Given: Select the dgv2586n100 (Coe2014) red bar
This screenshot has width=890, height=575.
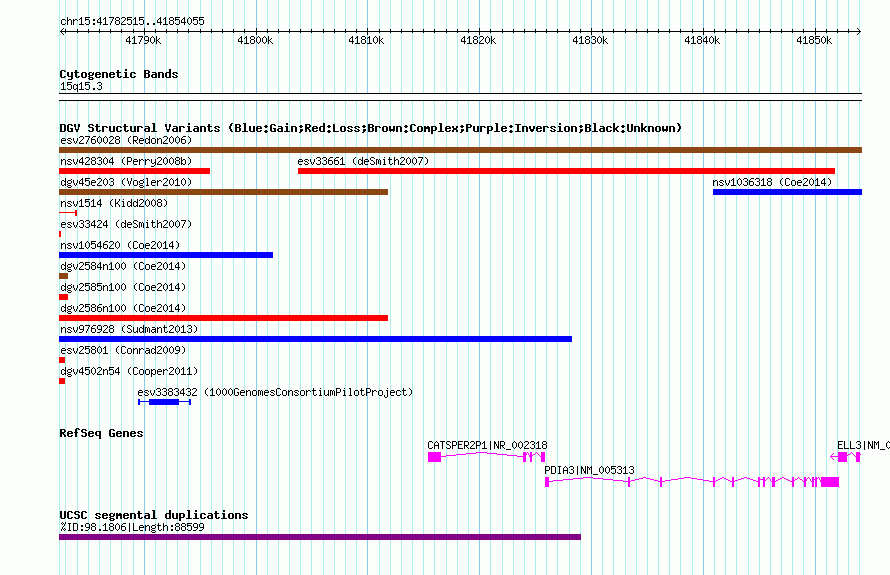Looking at the screenshot, I should [x=224, y=318].
